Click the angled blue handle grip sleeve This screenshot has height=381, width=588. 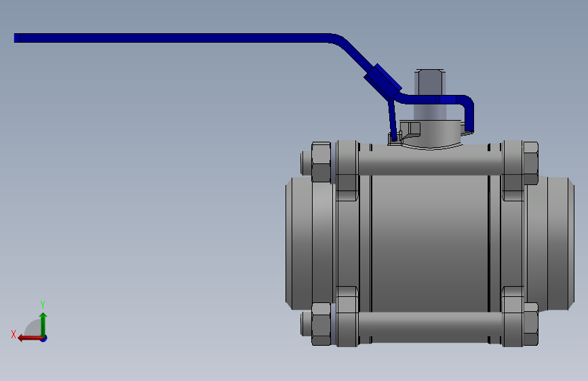tap(383, 82)
